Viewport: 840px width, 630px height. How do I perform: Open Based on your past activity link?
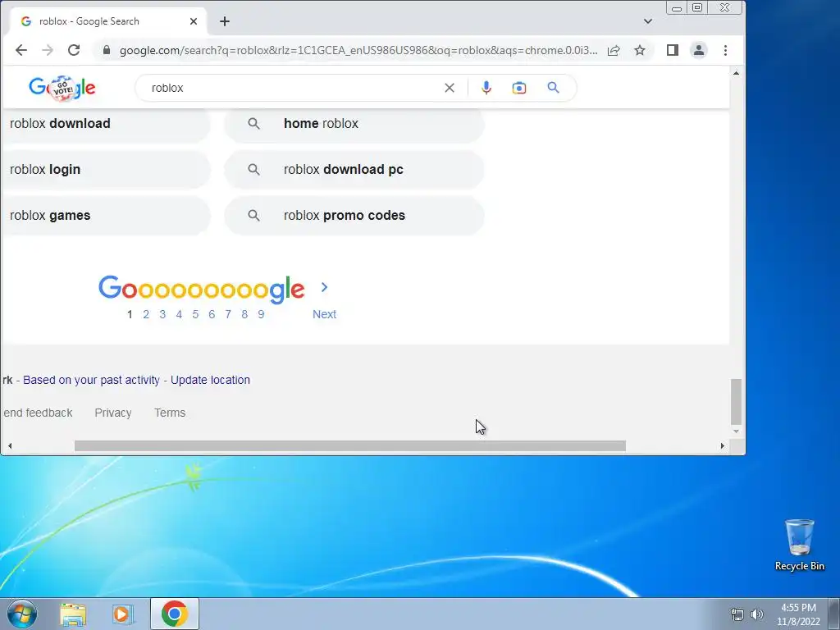(91, 380)
